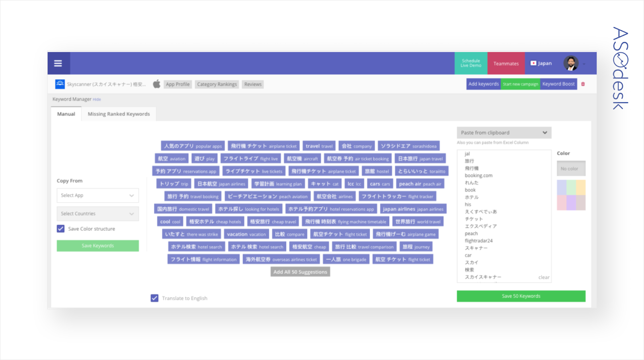This screenshot has height=360, width=644.
Task: Add the 'flight live' keyword suggestion
Action: pyautogui.click(x=250, y=158)
